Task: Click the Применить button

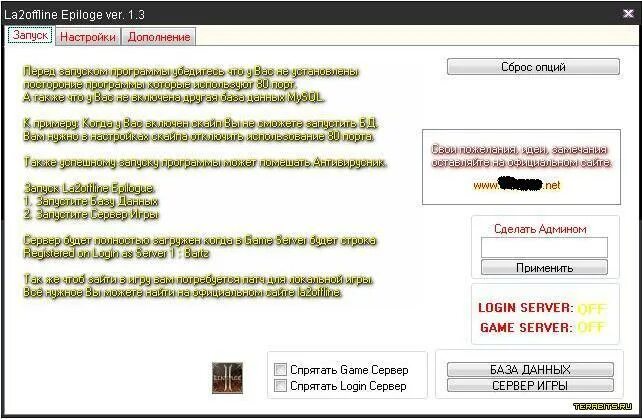Action: (x=544, y=267)
